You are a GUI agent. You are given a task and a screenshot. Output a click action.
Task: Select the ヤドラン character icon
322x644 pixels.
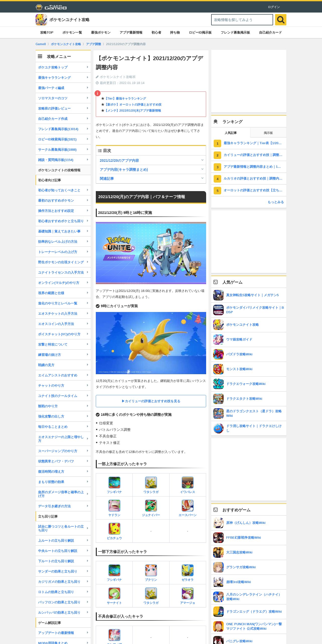pyautogui.click(x=114, y=506)
